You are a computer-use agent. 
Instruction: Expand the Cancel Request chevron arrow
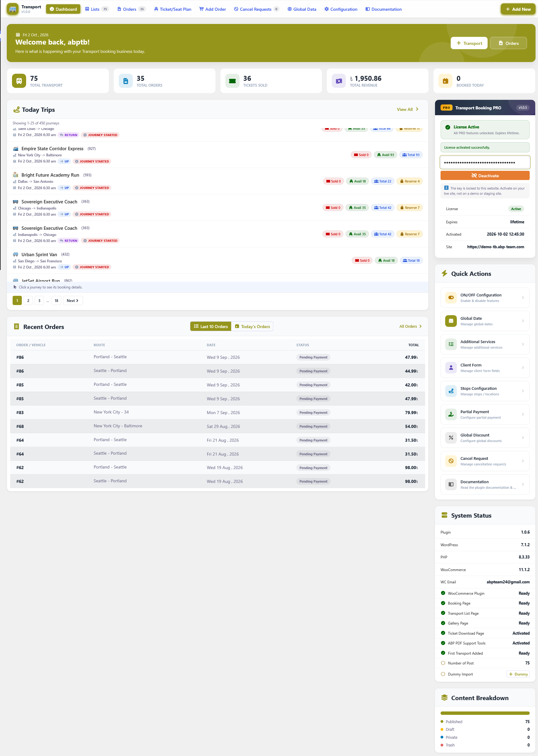pyautogui.click(x=523, y=461)
